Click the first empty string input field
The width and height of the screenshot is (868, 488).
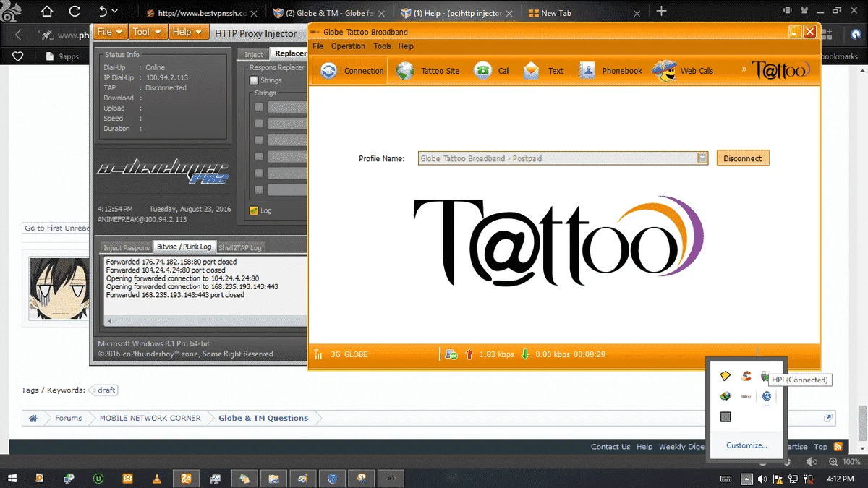[x=287, y=107]
